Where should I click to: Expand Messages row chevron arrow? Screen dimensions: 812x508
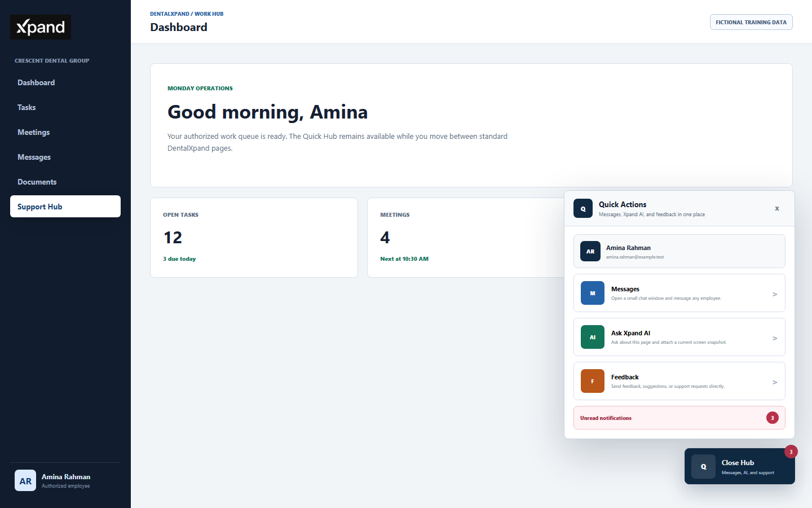(x=775, y=294)
